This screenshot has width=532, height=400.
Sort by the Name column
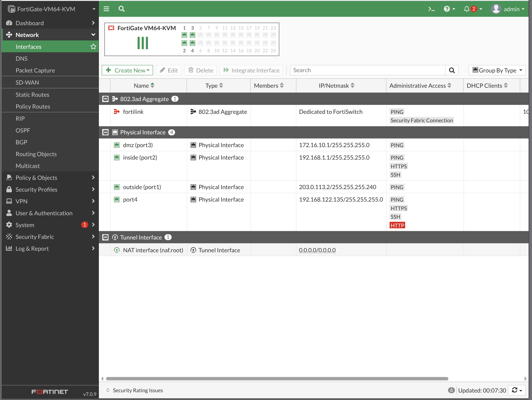click(148, 86)
